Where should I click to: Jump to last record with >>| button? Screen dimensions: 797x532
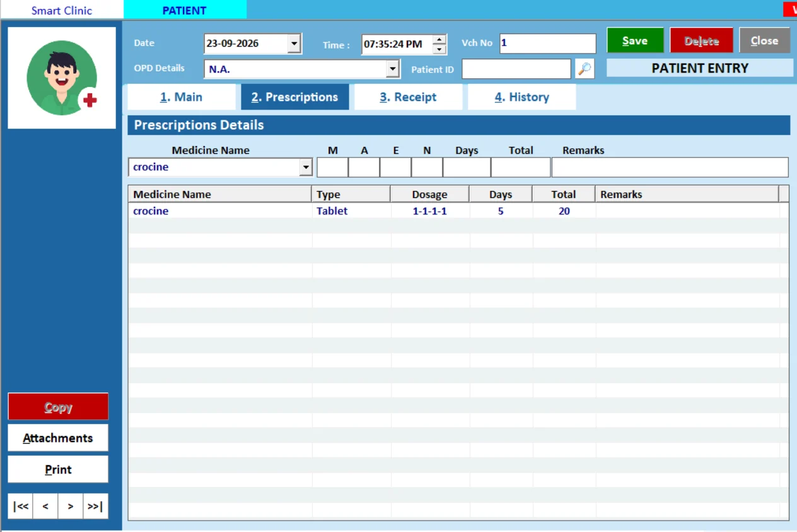[95, 506]
